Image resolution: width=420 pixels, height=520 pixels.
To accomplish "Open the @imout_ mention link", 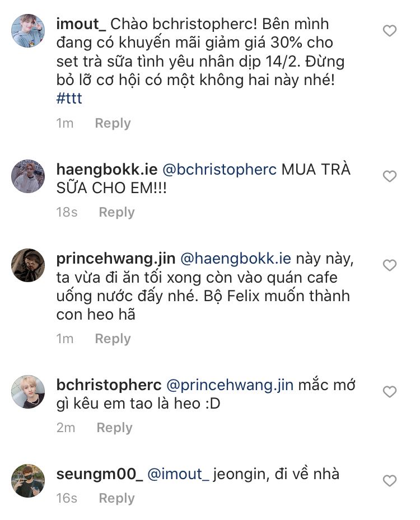I will point(178,474).
